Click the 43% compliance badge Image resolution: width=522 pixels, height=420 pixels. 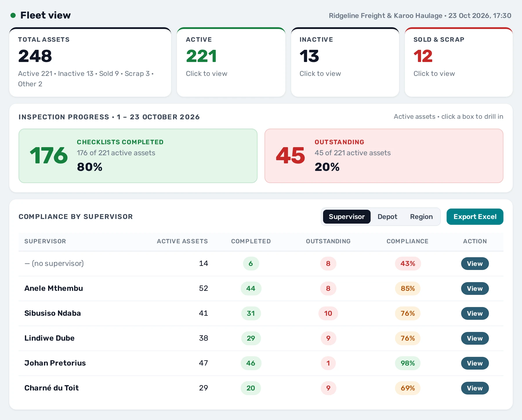click(x=408, y=264)
